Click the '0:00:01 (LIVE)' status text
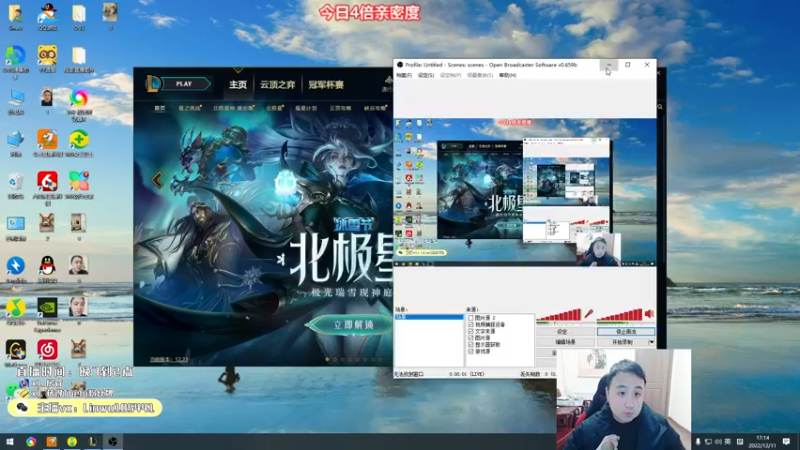The image size is (800, 450). [x=466, y=374]
